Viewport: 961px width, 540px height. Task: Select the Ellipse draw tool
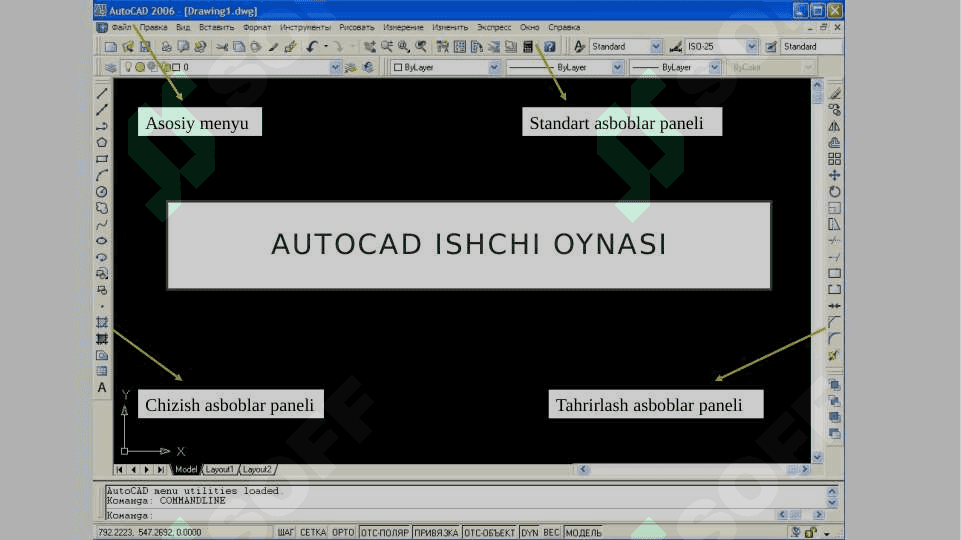point(102,241)
